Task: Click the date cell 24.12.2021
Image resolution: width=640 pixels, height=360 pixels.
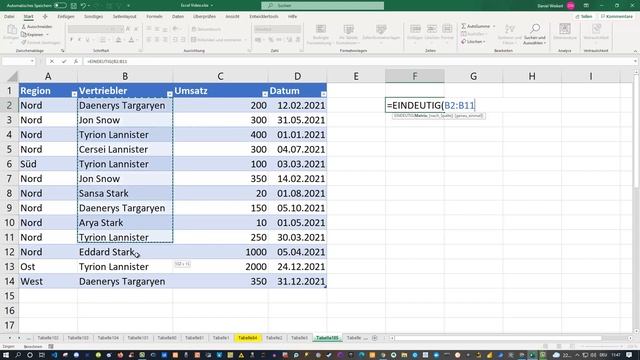Action: click(298, 267)
